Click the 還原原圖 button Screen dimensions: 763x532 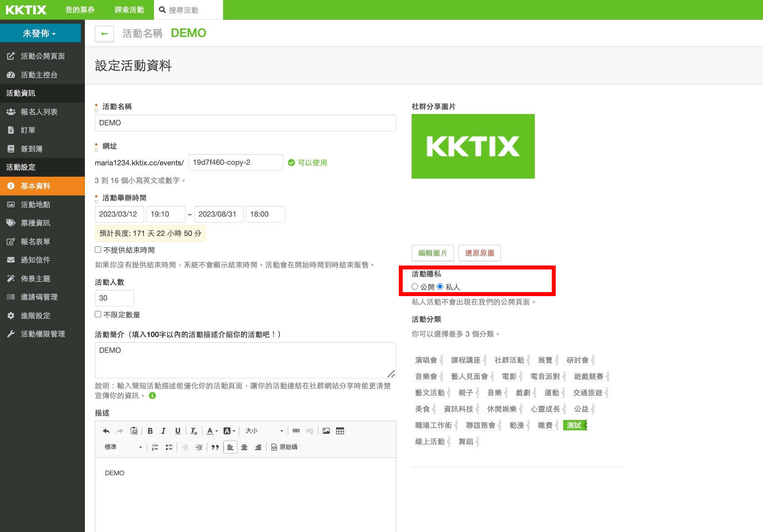point(480,253)
